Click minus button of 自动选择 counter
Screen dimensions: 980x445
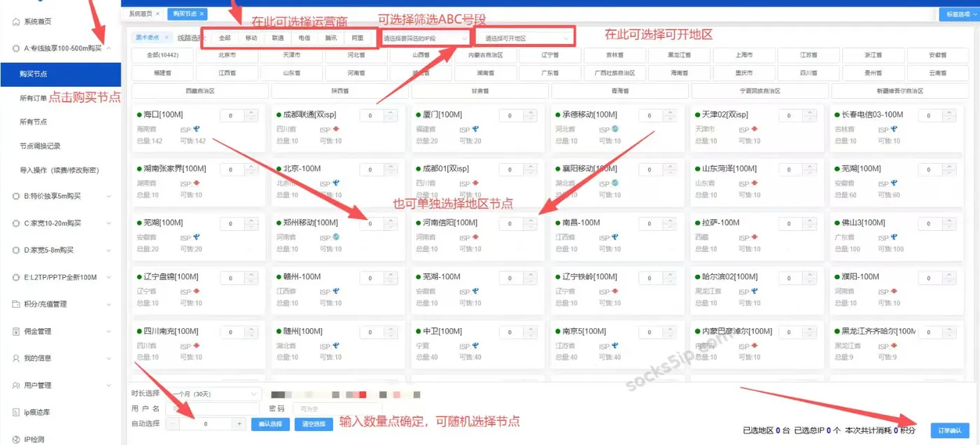point(173,424)
